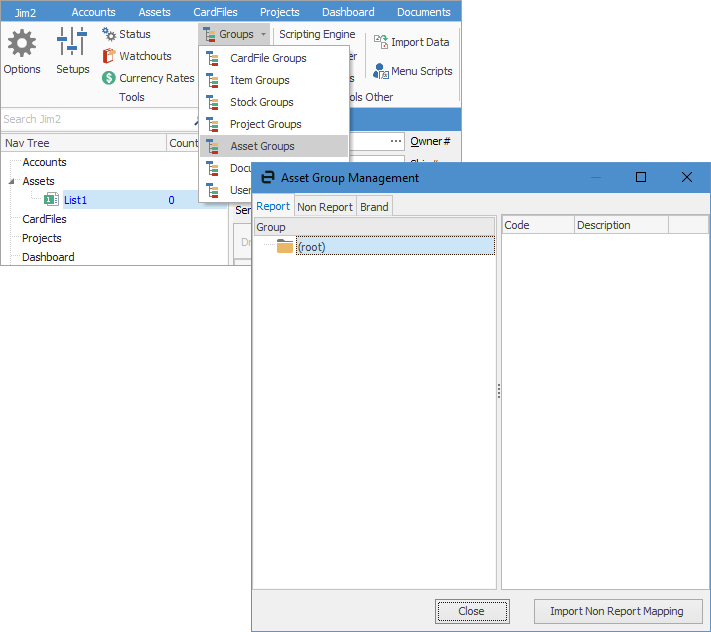Viewport: 711px width, 632px height.
Task: Select the Report tab
Action: (x=273, y=206)
